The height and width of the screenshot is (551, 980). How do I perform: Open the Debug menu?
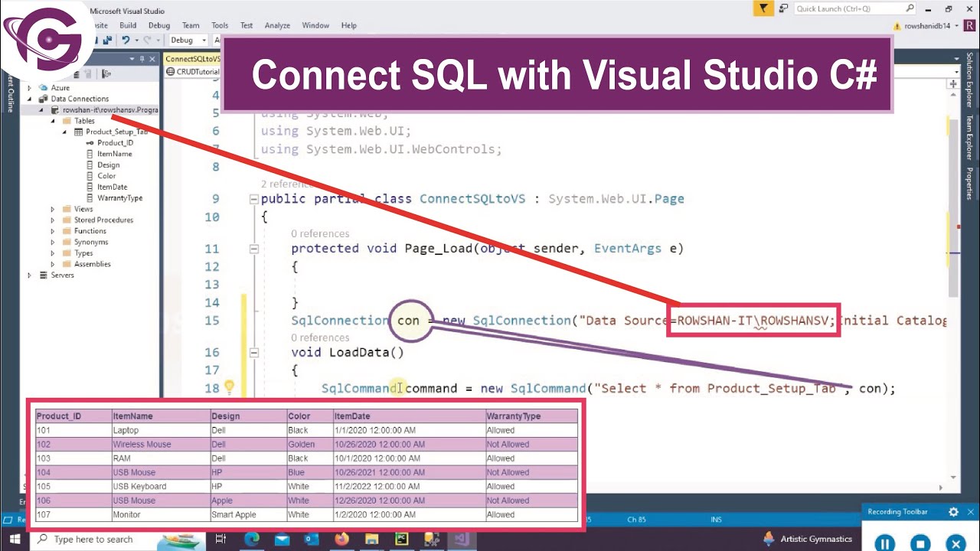(x=159, y=25)
